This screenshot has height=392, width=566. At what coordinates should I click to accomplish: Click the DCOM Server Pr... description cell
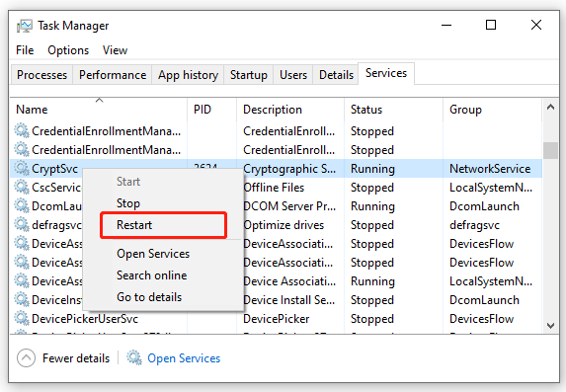(289, 206)
